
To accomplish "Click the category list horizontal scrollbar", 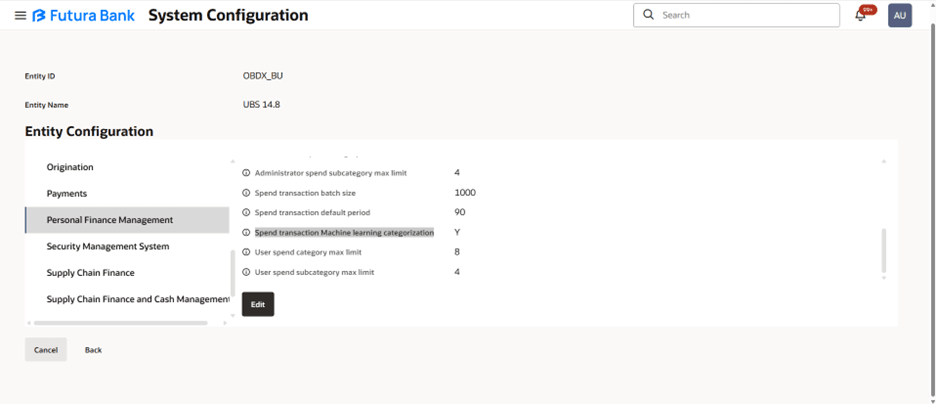I will pyautogui.click(x=120, y=323).
